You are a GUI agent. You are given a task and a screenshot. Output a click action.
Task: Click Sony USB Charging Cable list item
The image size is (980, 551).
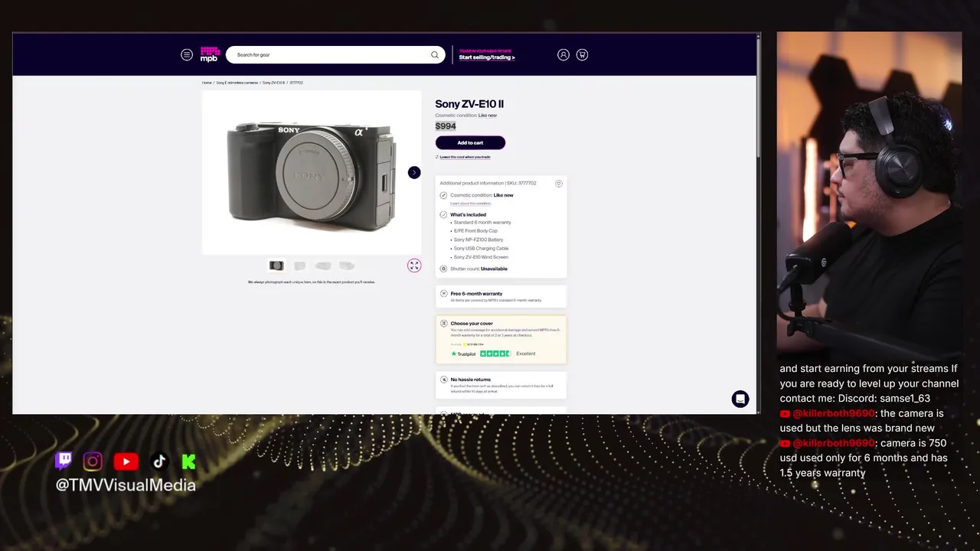point(481,248)
